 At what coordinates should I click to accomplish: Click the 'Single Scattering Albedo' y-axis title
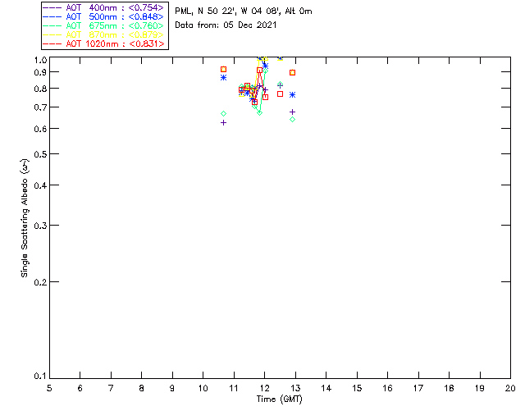pyautogui.click(x=25, y=218)
